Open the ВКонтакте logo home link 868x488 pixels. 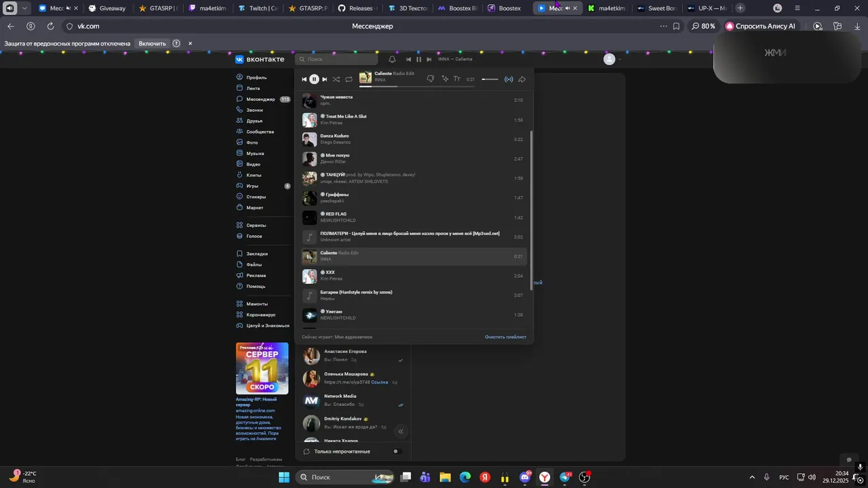260,59
